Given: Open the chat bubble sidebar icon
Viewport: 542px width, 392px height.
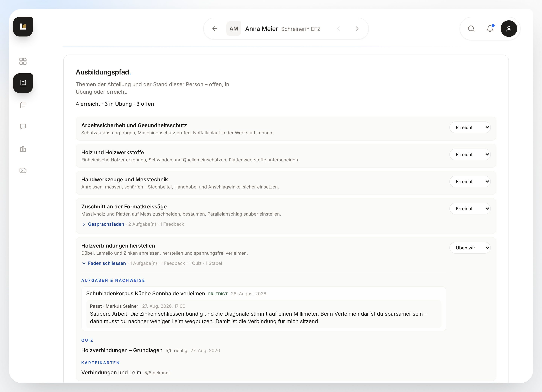Looking at the screenshot, I should pyautogui.click(x=23, y=127).
